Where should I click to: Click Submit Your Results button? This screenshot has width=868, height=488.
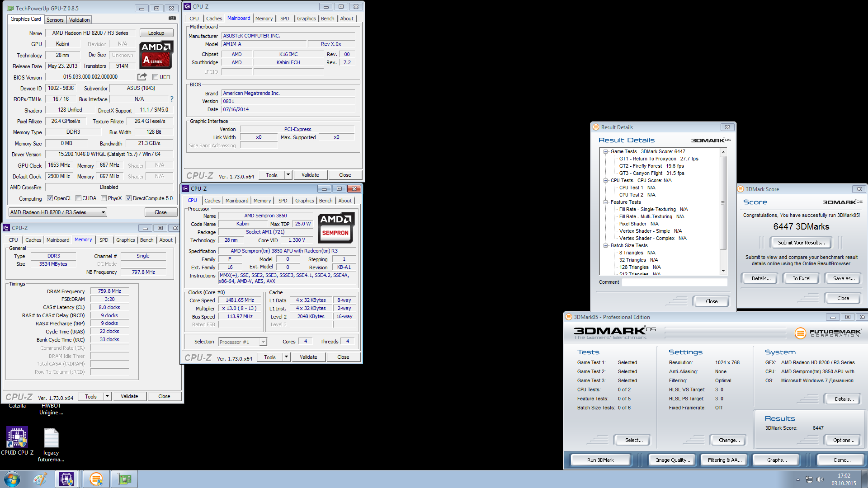point(801,243)
